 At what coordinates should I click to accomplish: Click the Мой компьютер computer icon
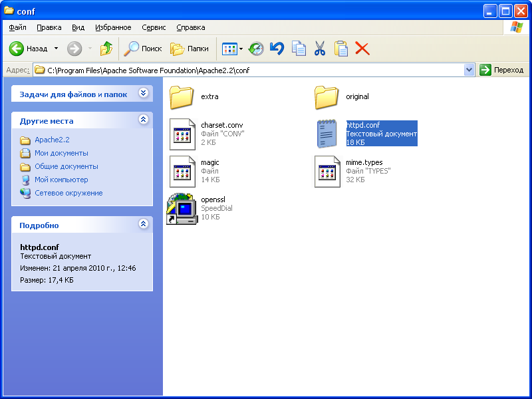[x=25, y=180]
